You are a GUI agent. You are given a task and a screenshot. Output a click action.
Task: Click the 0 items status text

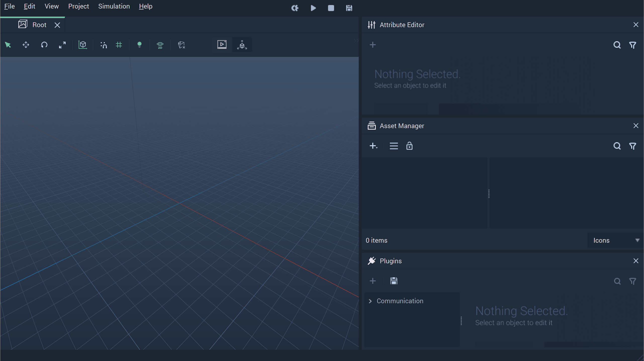coord(376,240)
